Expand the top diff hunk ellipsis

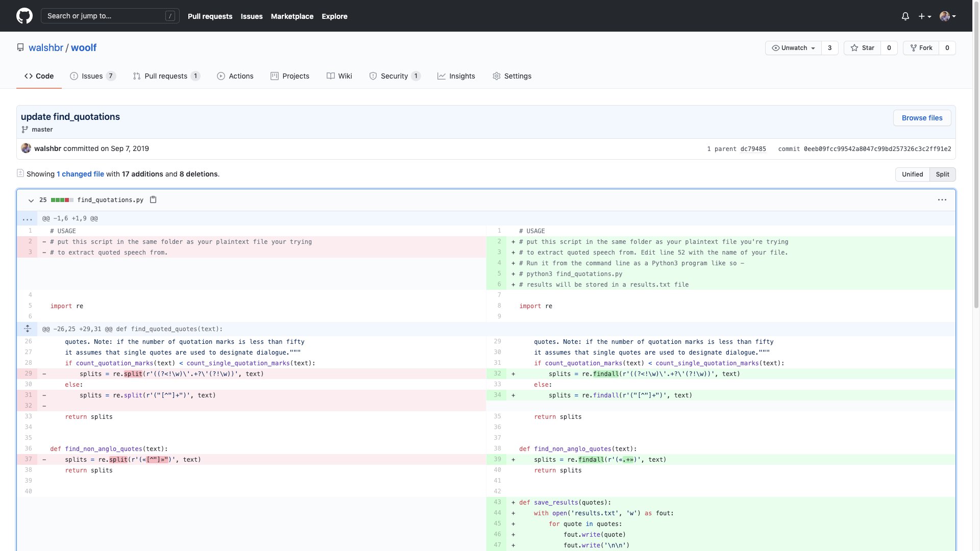click(x=28, y=218)
